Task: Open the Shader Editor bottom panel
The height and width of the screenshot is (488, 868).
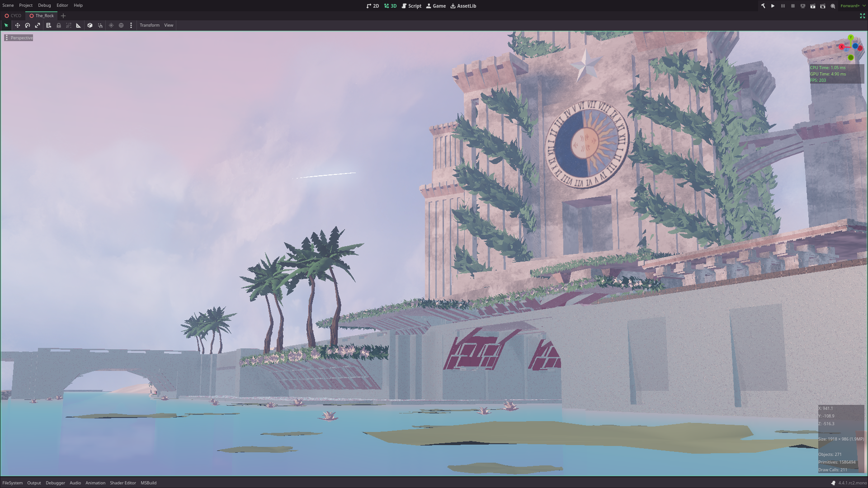Action: (x=123, y=483)
